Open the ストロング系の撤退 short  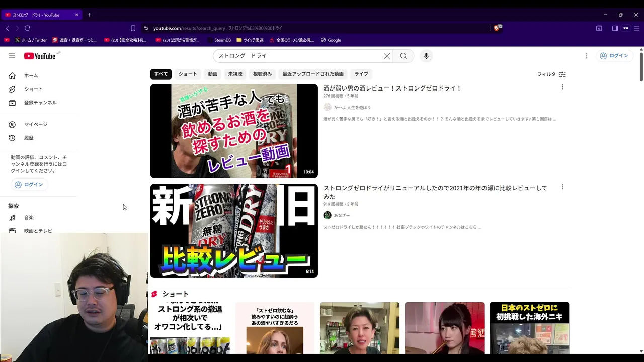pos(190,328)
